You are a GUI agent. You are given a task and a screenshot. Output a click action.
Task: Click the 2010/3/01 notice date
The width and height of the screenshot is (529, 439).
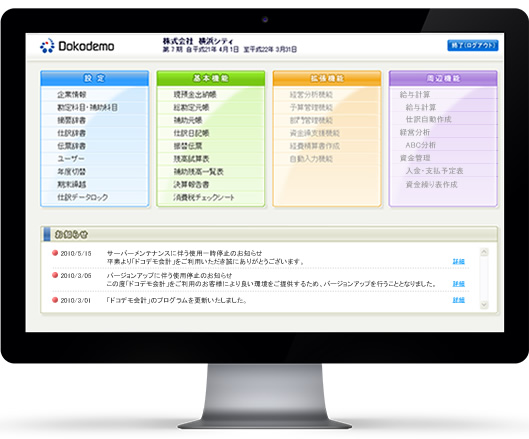76,300
